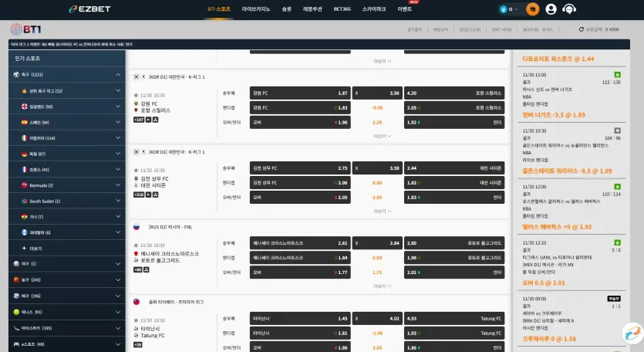Screen dimensions: 644x352
Task: Click the South Sudan flag icon
Action: [x=24, y=201]
